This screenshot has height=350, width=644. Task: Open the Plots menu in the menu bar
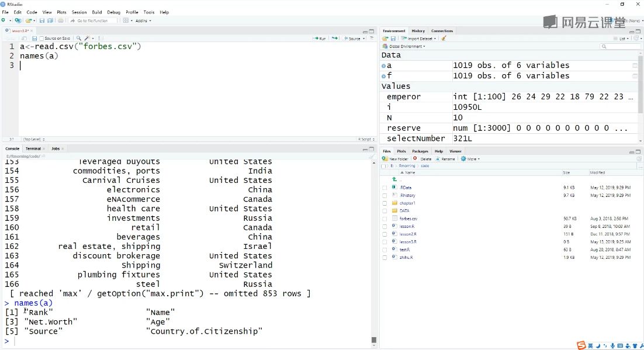click(61, 12)
